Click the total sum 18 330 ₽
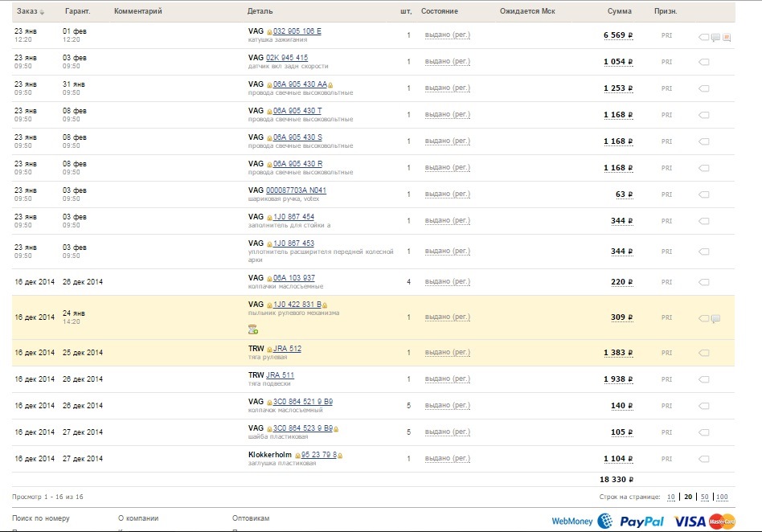Screen dimensions: 762x532 point(617,480)
